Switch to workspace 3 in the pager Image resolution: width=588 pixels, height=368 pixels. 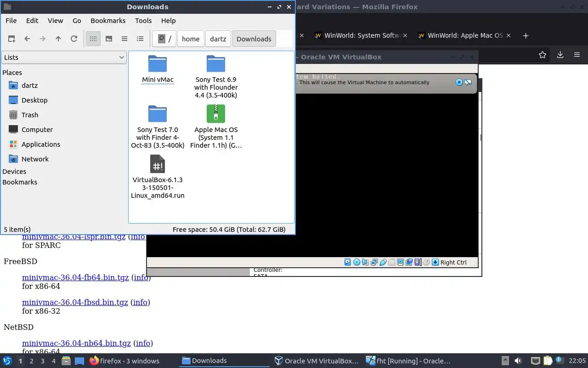[x=42, y=361]
